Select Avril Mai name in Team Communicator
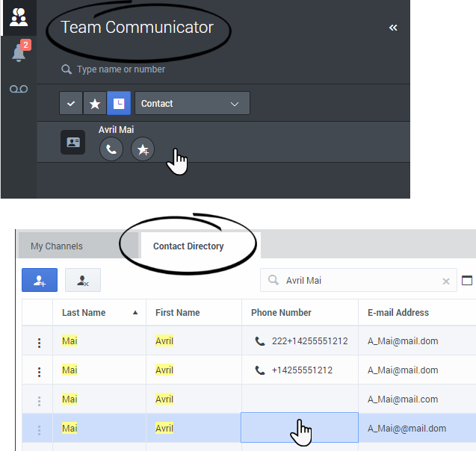476x451 pixels. coord(116,130)
